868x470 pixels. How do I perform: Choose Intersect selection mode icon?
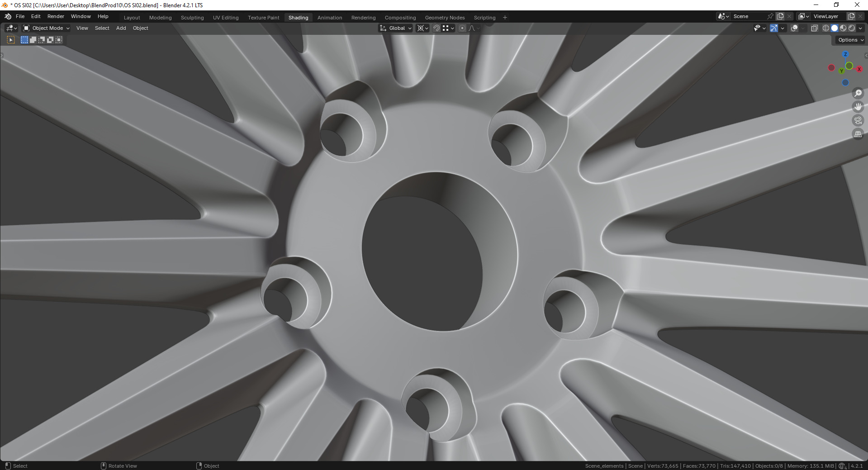pos(59,40)
